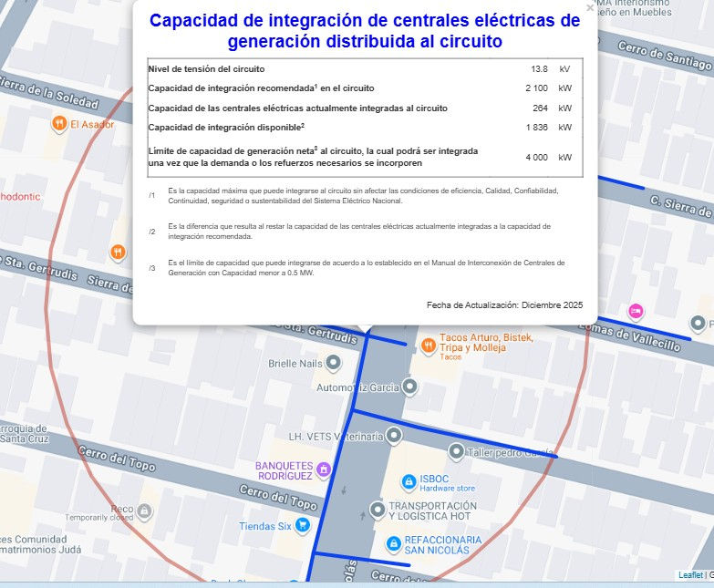Click the restaurant pin near Sta. Gertrudis
Image resolution: width=714 pixels, height=588 pixels.
click(x=118, y=253)
